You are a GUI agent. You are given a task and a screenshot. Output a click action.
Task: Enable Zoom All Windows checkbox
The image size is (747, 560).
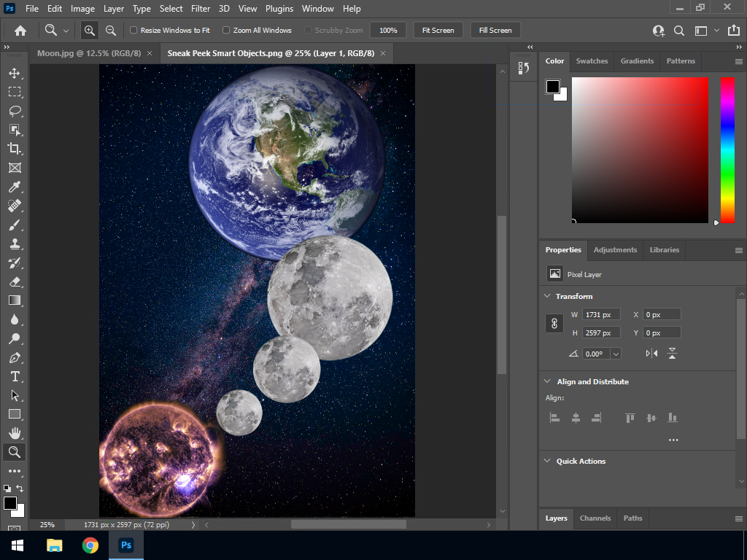coord(226,31)
